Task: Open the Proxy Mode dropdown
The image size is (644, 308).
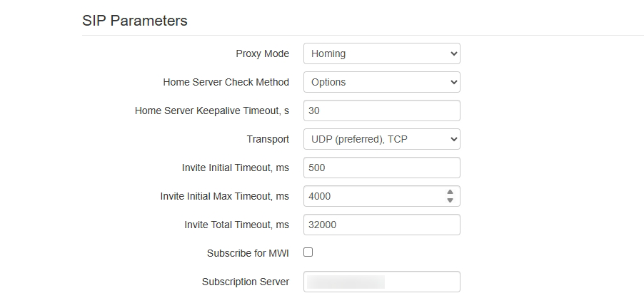Action: click(x=381, y=53)
